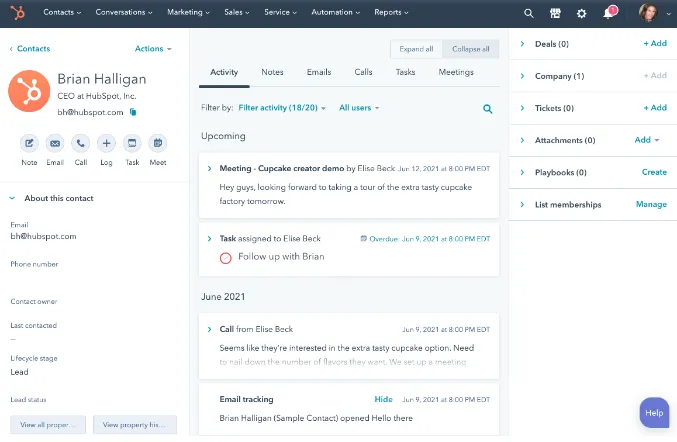Viewport: 677px width, 442px height.
Task: Expand the Call from Elise Beck card
Action: [209, 329]
